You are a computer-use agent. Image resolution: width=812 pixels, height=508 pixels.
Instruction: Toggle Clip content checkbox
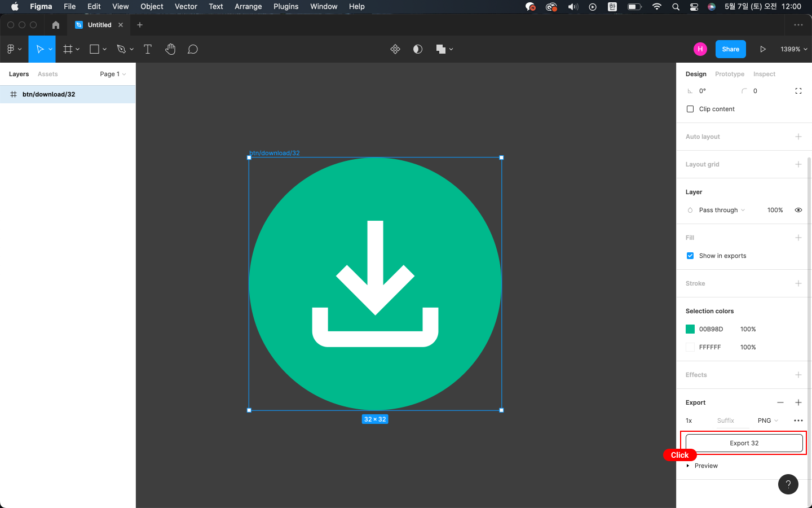[690, 109]
